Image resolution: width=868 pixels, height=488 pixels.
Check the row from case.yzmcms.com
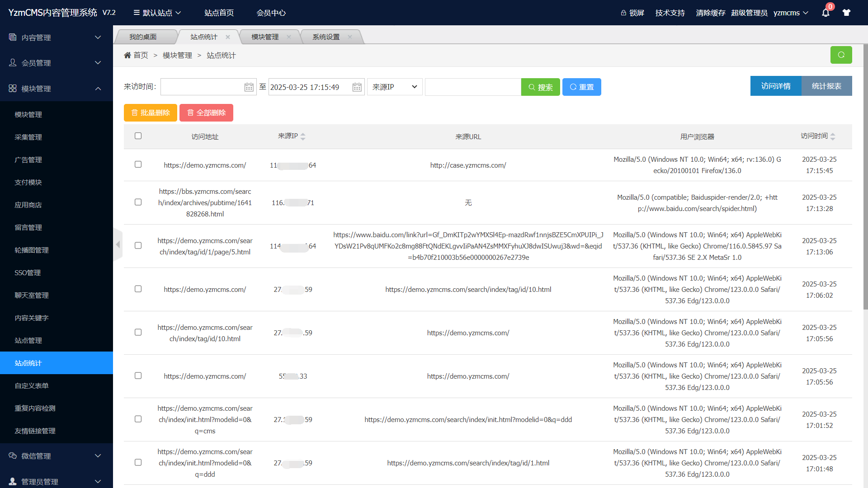tap(138, 164)
